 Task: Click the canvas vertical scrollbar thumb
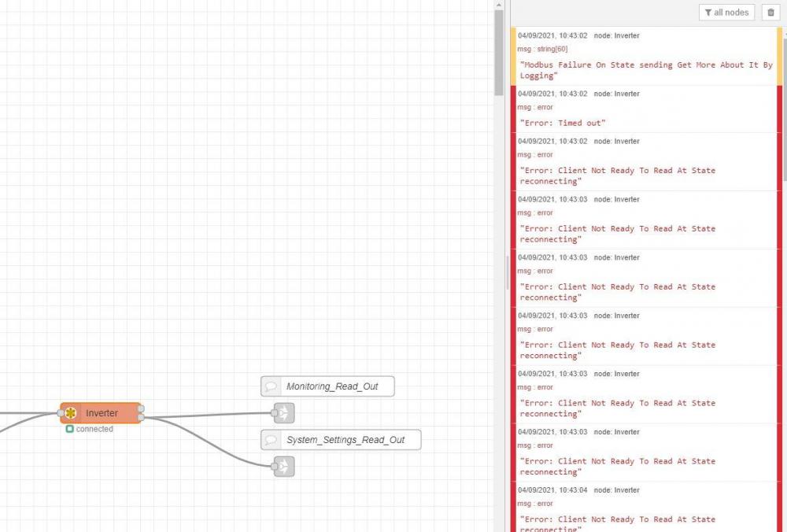click(498, 53)
